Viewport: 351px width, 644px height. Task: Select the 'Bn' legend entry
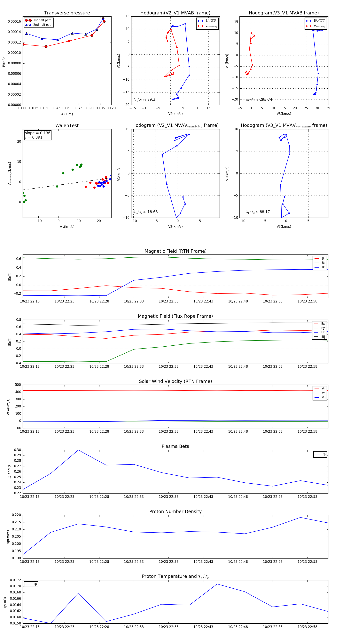coord(320,267)
